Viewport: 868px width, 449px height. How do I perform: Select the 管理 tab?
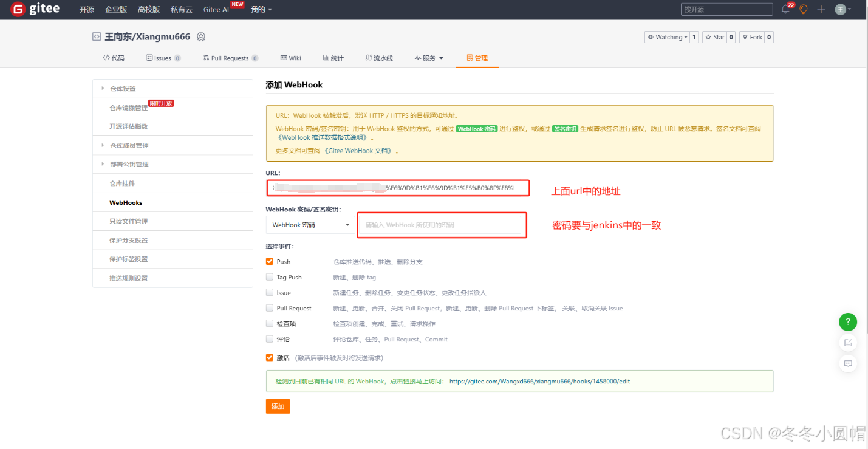click(477, 58)
